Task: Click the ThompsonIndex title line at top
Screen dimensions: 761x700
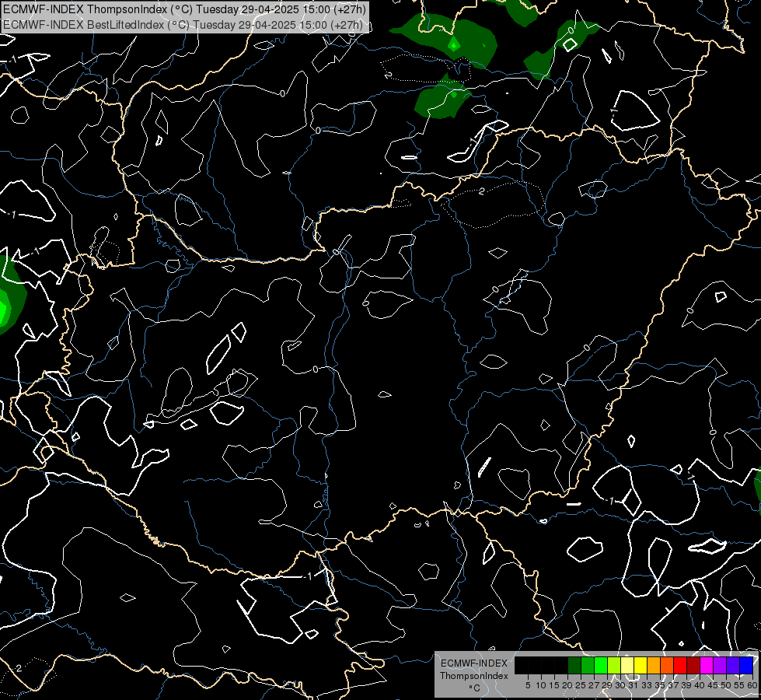Action: pos(184,9)
